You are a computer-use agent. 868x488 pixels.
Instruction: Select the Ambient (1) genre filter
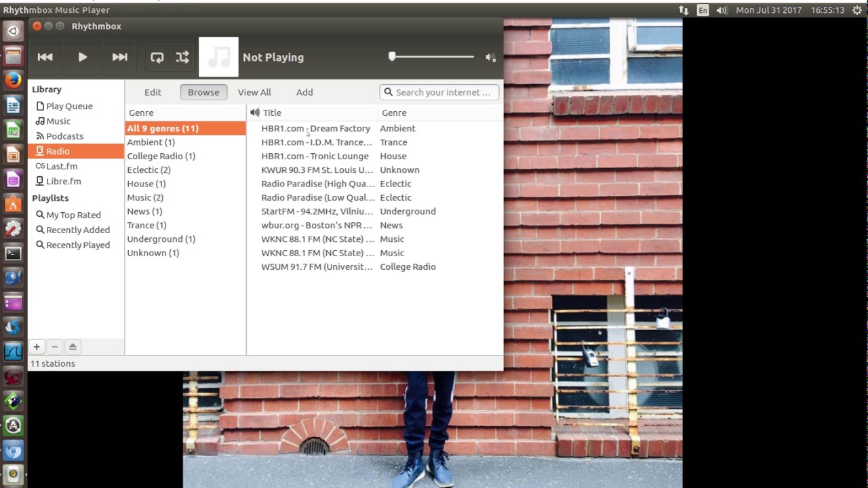185,142
